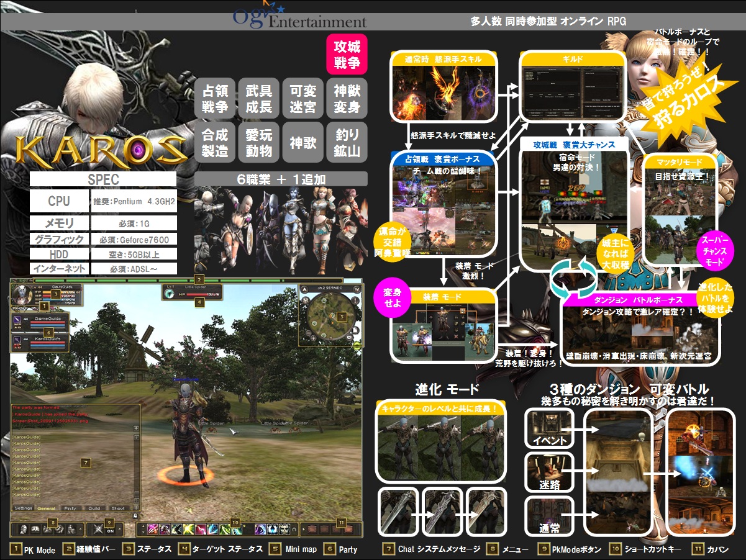Click the shortcut bar page up arrow
This screenshot has width=746, height=560.
(x=143, y=526)
